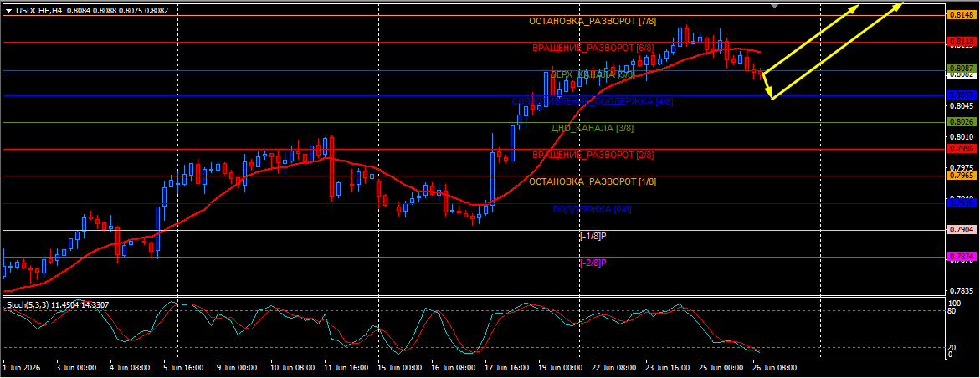This screenshot has width=980, height=378.
Task: Click the 15 Jun 00:00 time label
Action: point(402,368)
